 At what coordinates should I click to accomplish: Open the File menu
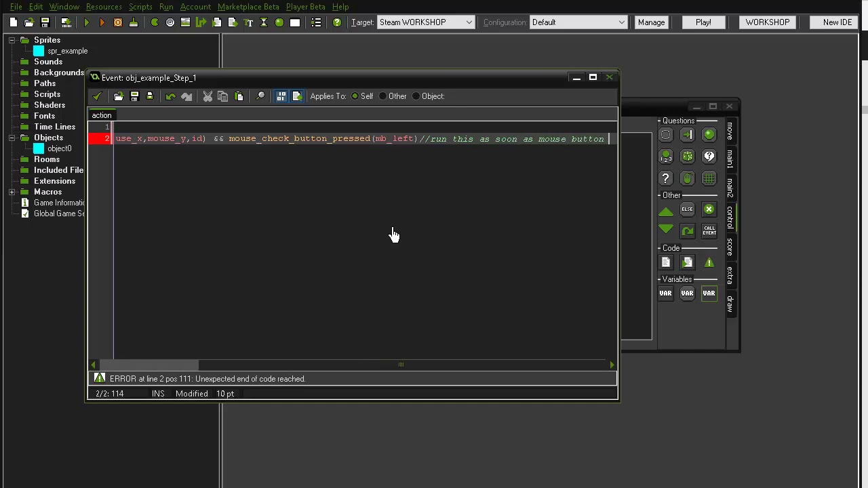[x=16, y=7]
